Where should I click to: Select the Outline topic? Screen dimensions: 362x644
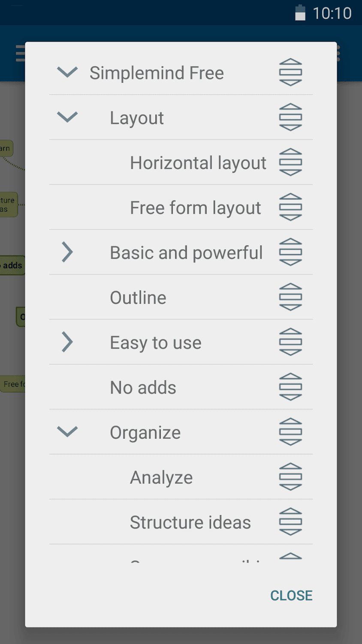(138, 298)
